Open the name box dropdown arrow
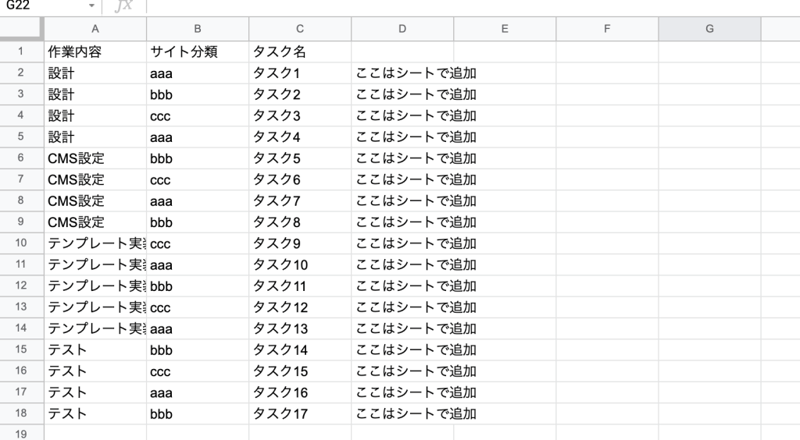This screenshot has height=440, width=800. click(92, 6)
